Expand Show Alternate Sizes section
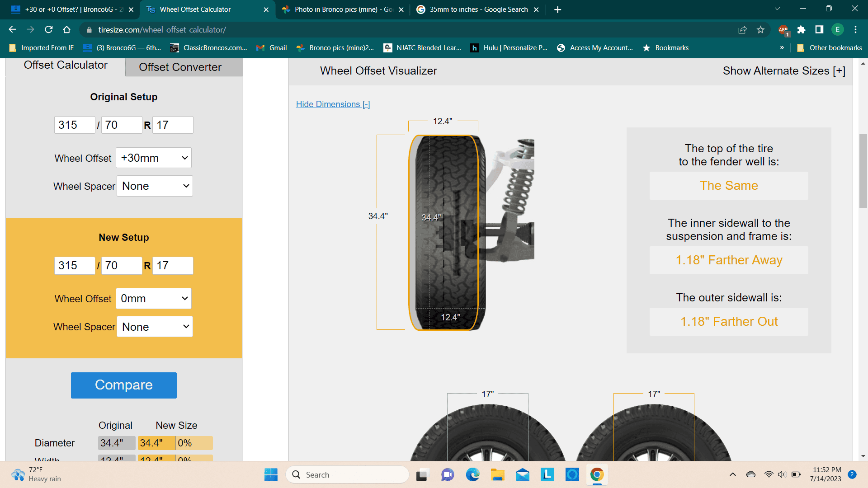The image size is (868, 488). [783, 71]
